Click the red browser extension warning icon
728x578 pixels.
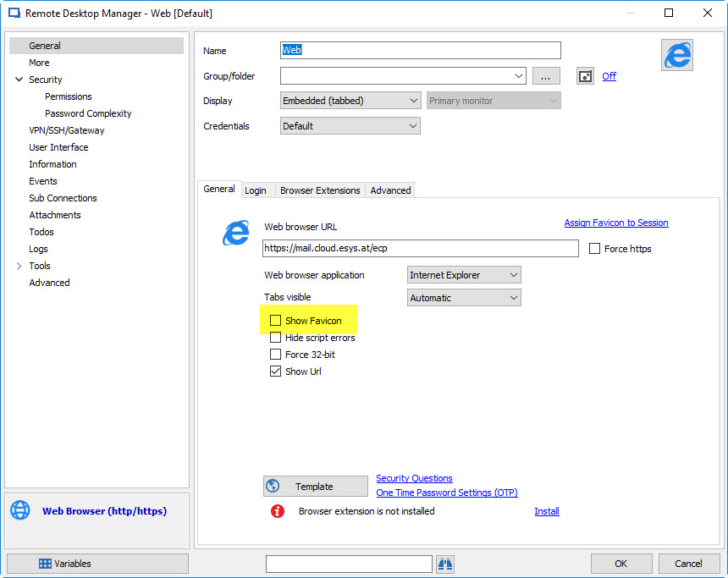(277, 511)
